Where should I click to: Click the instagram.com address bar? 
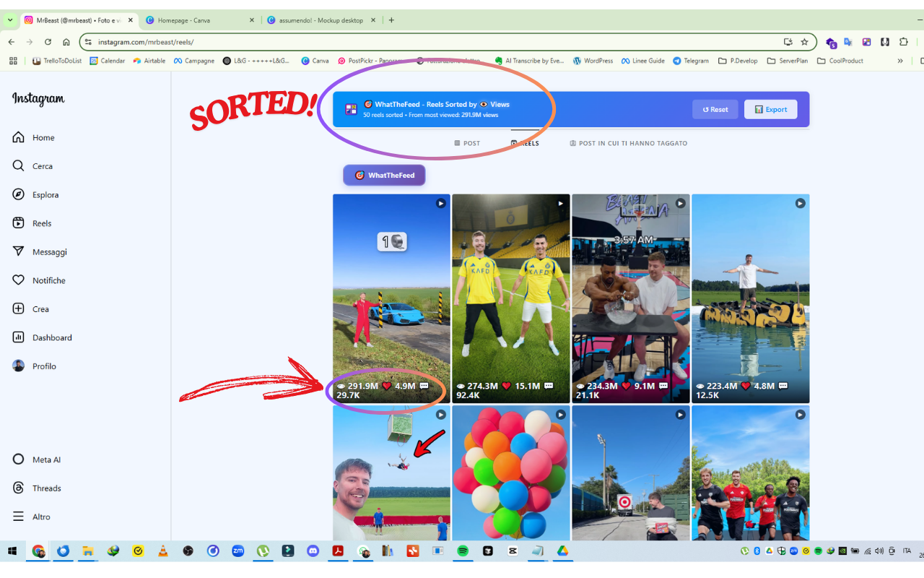point(448,42)
